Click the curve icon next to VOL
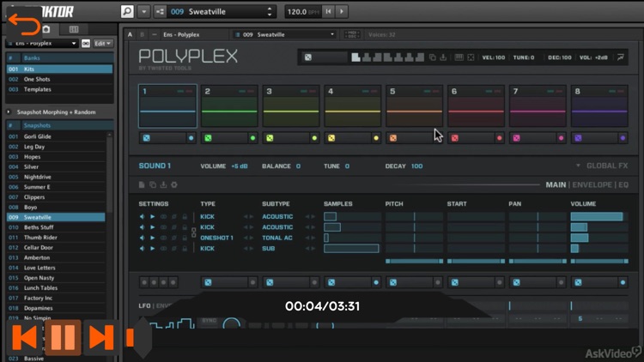The image size is (644, 362). coord(620,57)
